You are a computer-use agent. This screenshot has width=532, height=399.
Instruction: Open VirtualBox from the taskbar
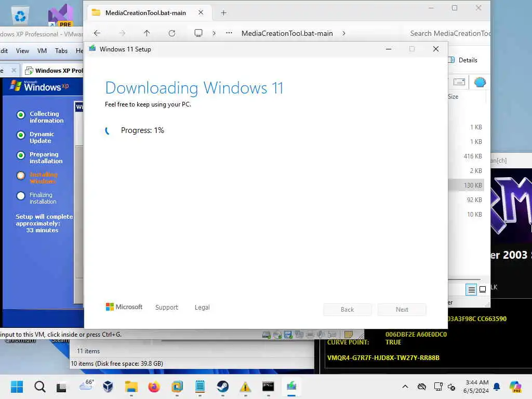[108, 387]
